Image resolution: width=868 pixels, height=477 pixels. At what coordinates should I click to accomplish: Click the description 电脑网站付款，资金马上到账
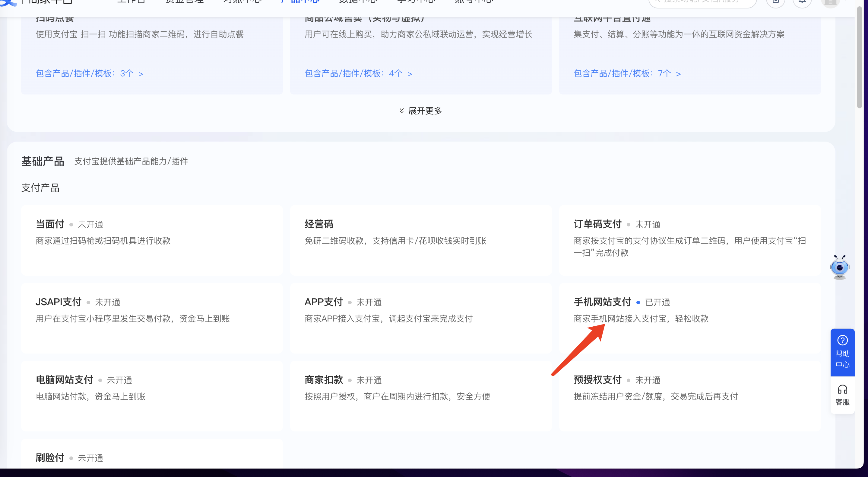[91, 396]
